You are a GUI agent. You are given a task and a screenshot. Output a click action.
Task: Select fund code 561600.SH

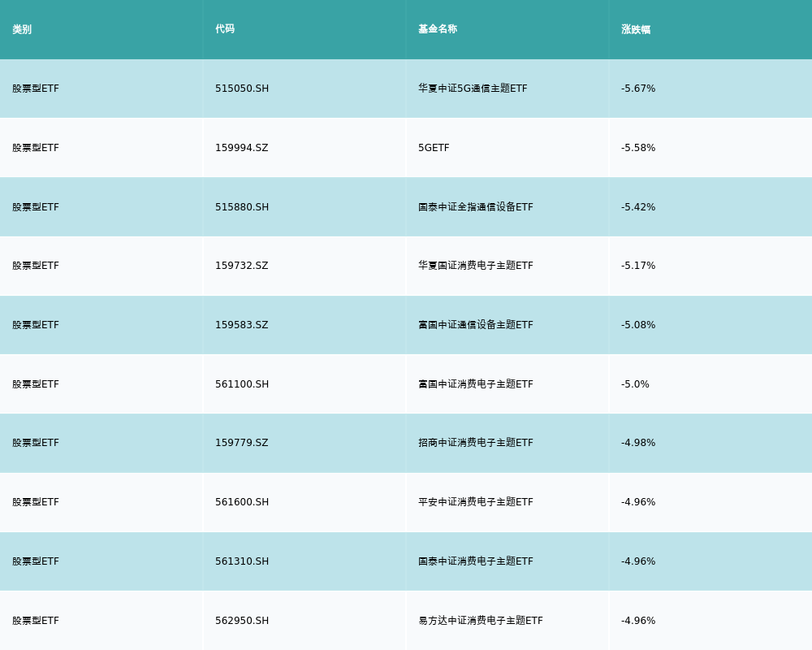(x=242, y=502)
